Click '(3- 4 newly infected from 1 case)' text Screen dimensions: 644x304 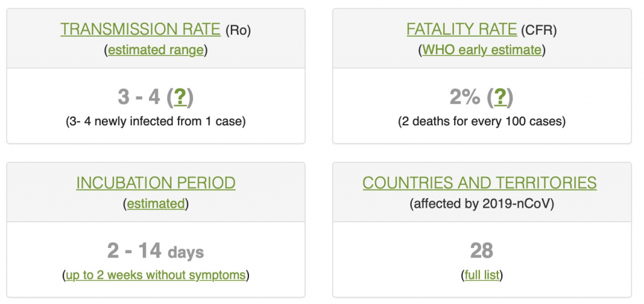[x=156, y=121]
